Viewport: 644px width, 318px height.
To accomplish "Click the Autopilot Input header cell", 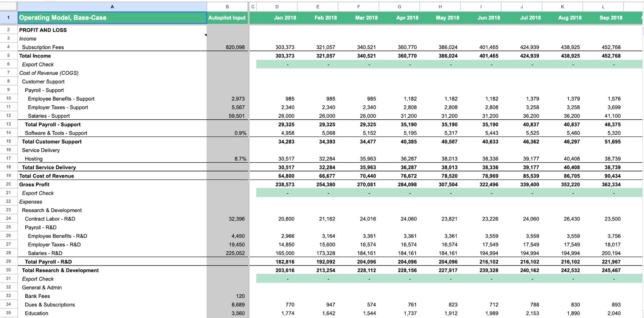I will coord(227,18).
